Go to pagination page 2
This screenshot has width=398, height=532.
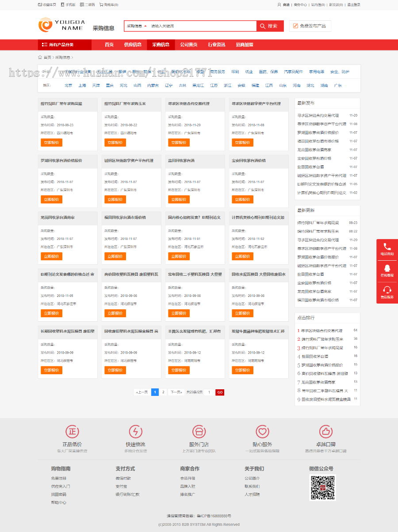pyautogui.click(x=163, y=392)
